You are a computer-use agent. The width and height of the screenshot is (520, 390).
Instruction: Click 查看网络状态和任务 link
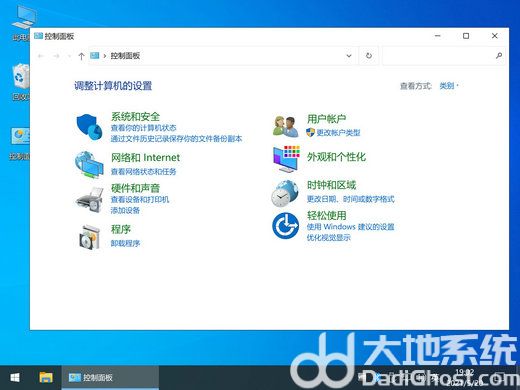click(x=143, y=171)
